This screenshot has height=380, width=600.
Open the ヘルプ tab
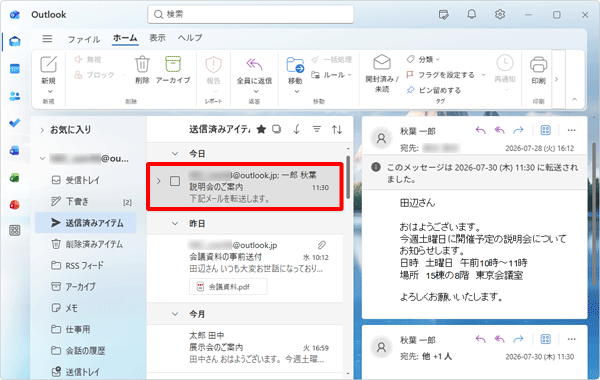190,38
